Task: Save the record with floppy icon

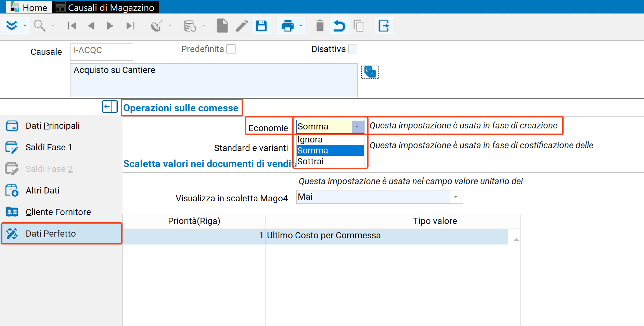Action: click(x=261, y=26)
